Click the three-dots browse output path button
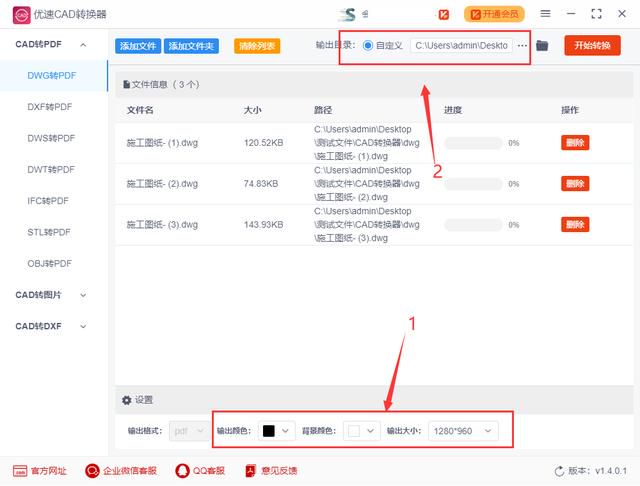 coord(522,46)
